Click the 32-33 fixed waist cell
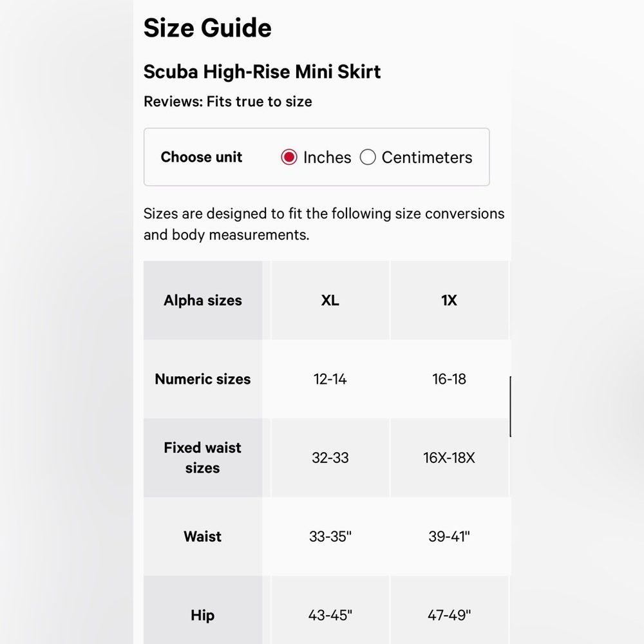Image resolution: width=644 pixels, height=644 pixels. 330,457
